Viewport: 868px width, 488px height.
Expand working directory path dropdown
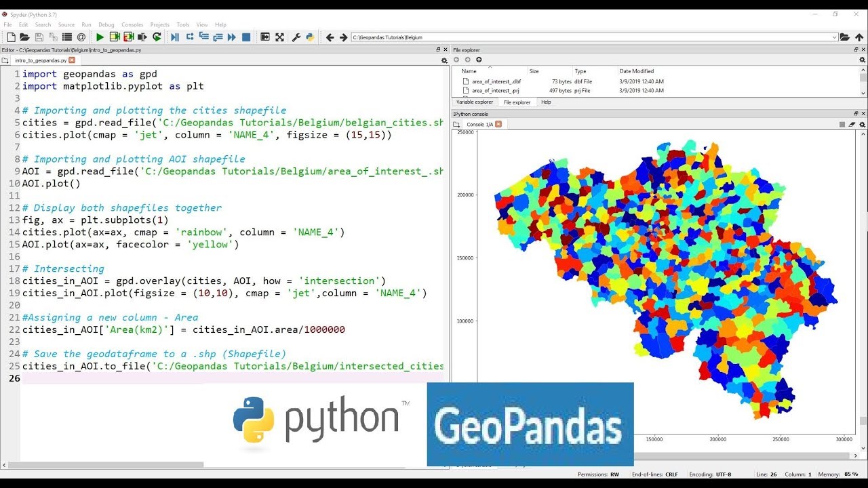(x=834, y=37)
